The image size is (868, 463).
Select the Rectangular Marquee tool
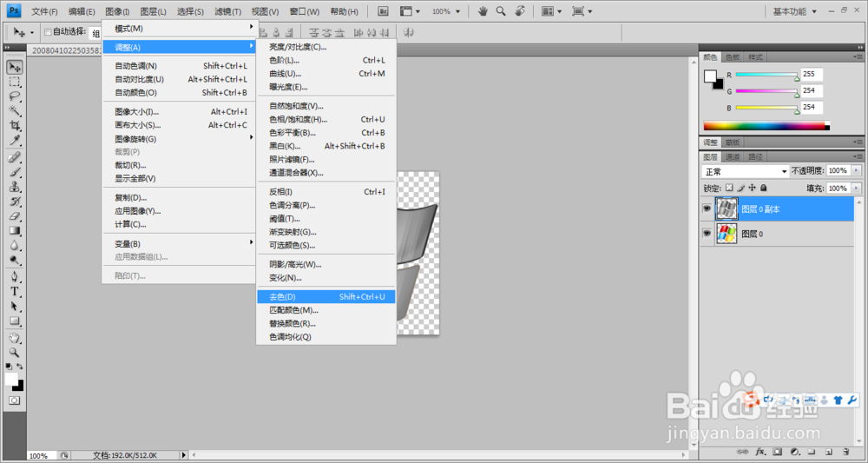point(15,82)
